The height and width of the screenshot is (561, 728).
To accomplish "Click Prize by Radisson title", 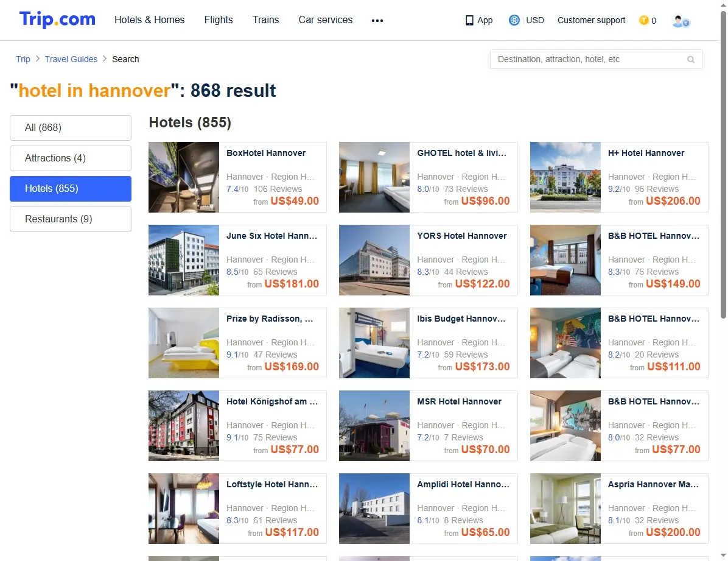I will [270, 319].
